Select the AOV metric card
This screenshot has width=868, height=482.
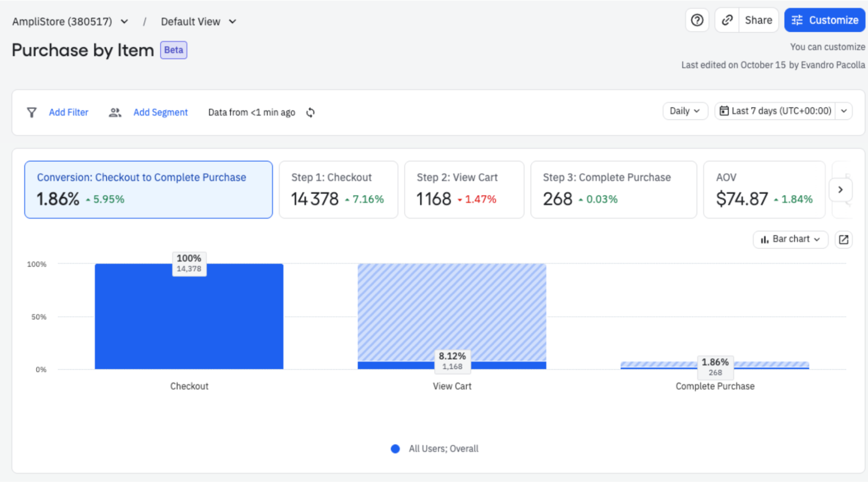[764, 190]
